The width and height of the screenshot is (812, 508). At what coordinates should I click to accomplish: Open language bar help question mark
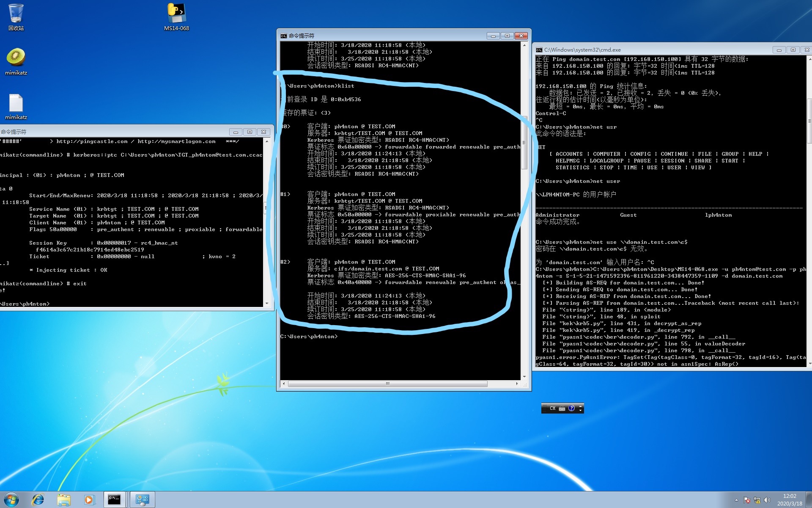572,409
